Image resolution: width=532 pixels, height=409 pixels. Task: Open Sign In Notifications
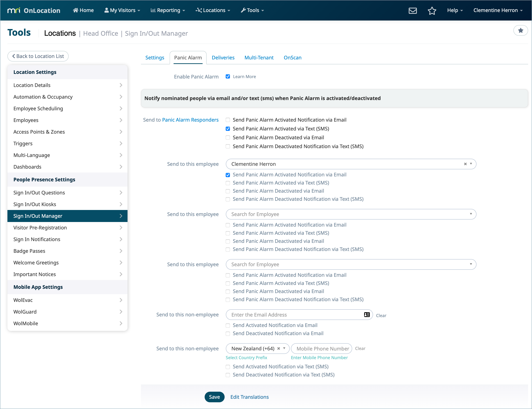tap(68, 239)
